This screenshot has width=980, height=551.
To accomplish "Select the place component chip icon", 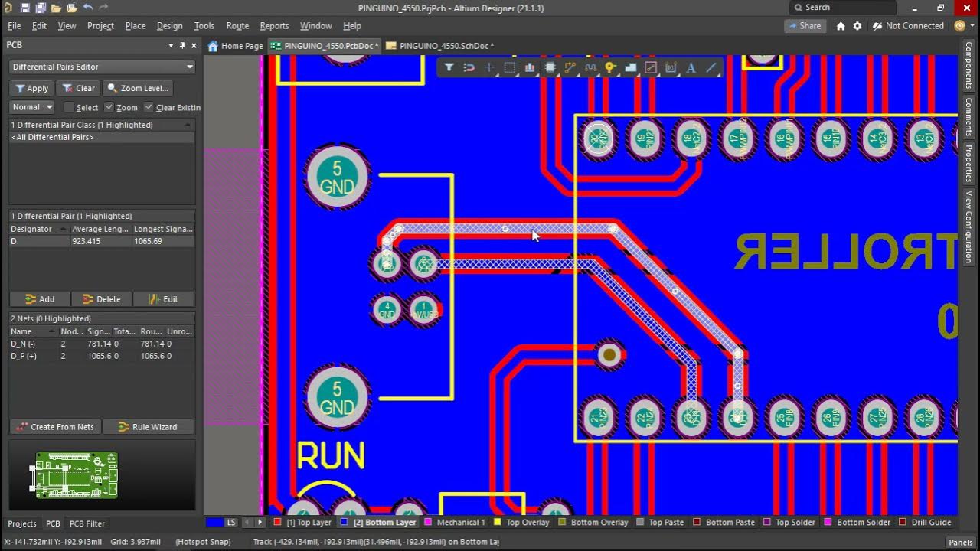I will (x=550, y=67).
